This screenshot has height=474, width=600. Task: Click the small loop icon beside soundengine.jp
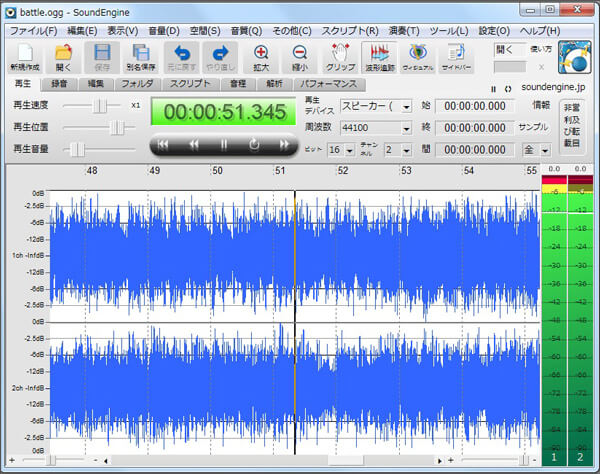pos(508,89)
